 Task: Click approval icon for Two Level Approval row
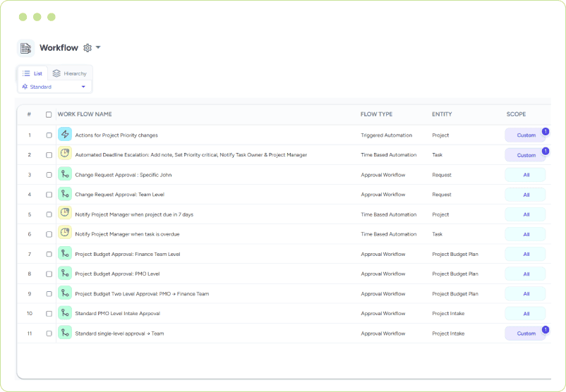tap(65, 293)
